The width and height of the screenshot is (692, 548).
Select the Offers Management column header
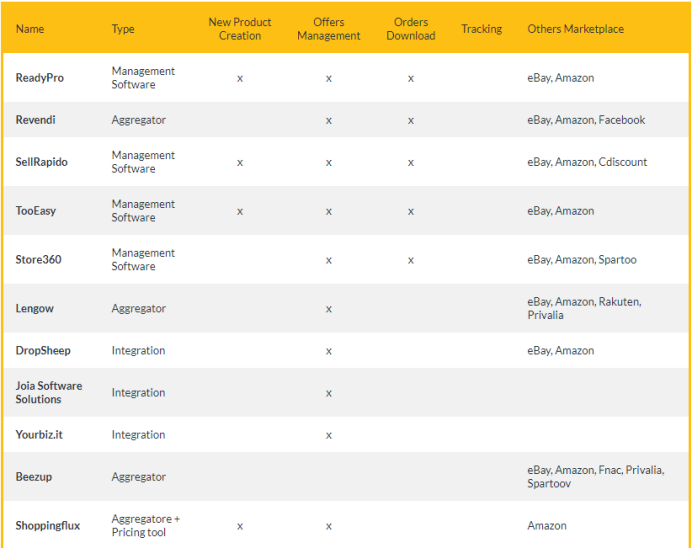tap(329, 29)
